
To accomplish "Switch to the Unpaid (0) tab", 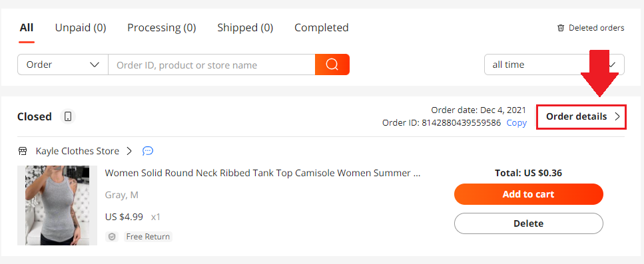I will 81,28.
